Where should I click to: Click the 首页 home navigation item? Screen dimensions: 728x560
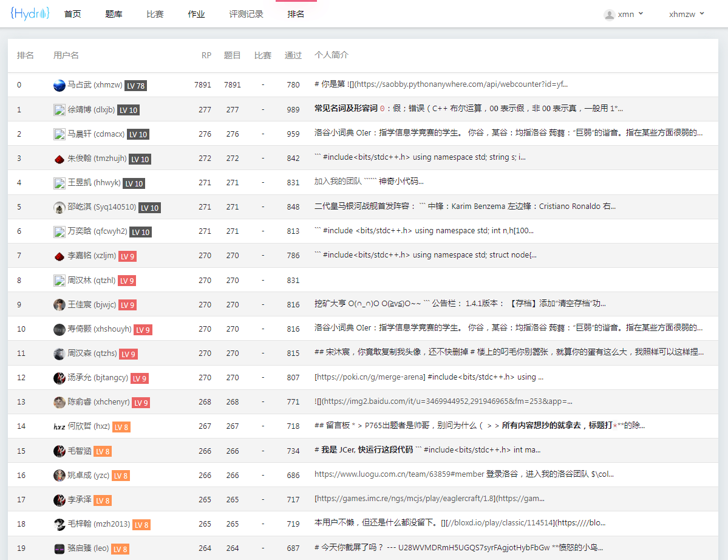point(72,14)
